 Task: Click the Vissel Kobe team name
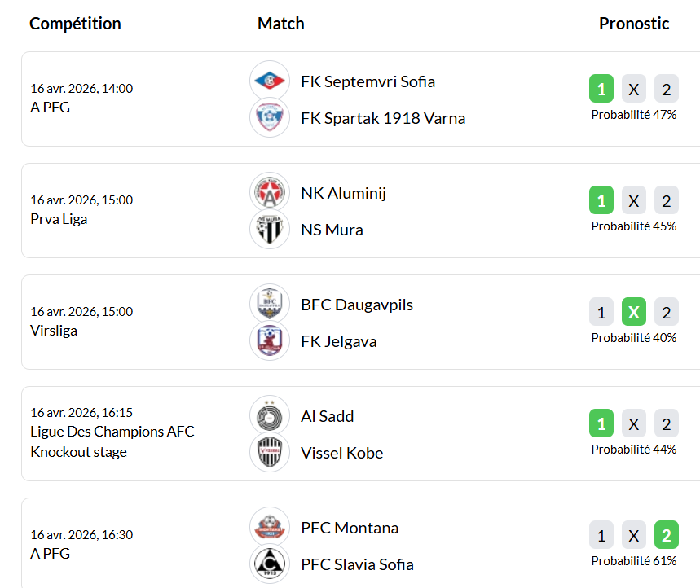(x=341, y=453)
